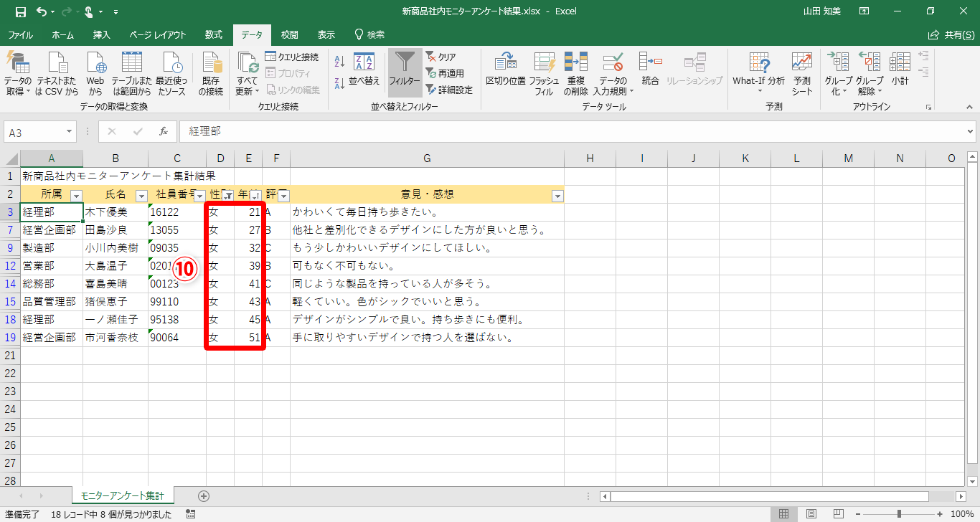
Task: Open the グループ解除 dropdown
Action: 870,74
